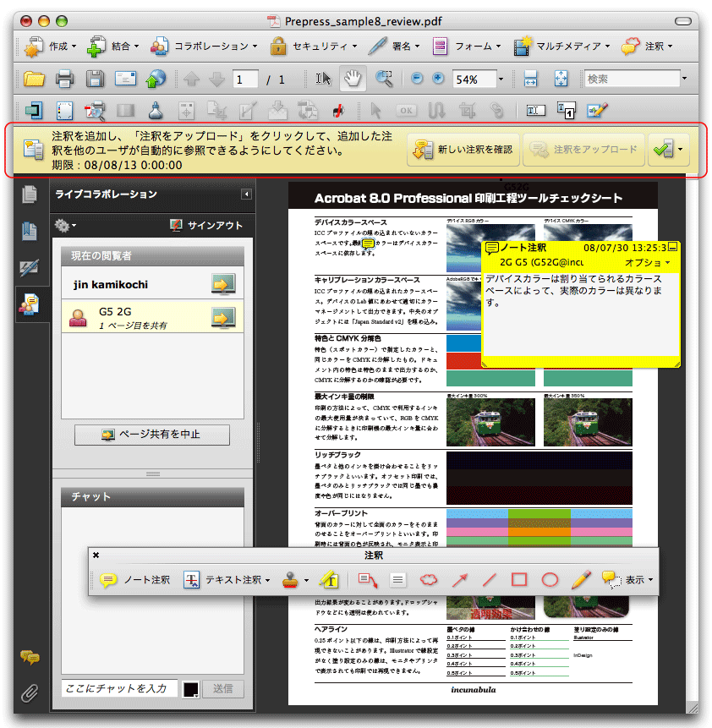712x728 pixels.
Task: Click share icon beside jin kamikochi
Action: pyautogui.click(x=223, y=284)
